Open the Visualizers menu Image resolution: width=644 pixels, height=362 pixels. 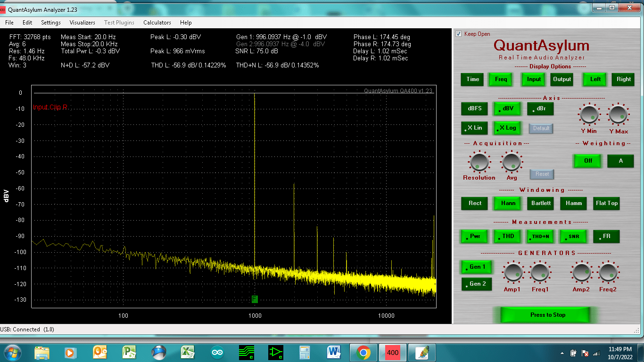coord(83,22)
